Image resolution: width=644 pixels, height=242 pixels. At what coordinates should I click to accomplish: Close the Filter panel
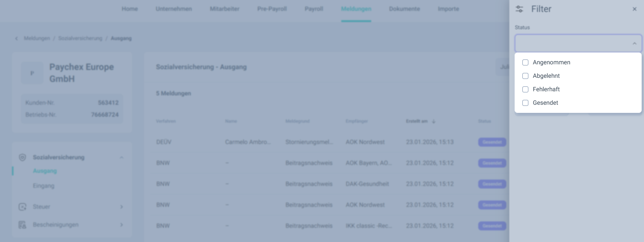[x=634, y=9]
